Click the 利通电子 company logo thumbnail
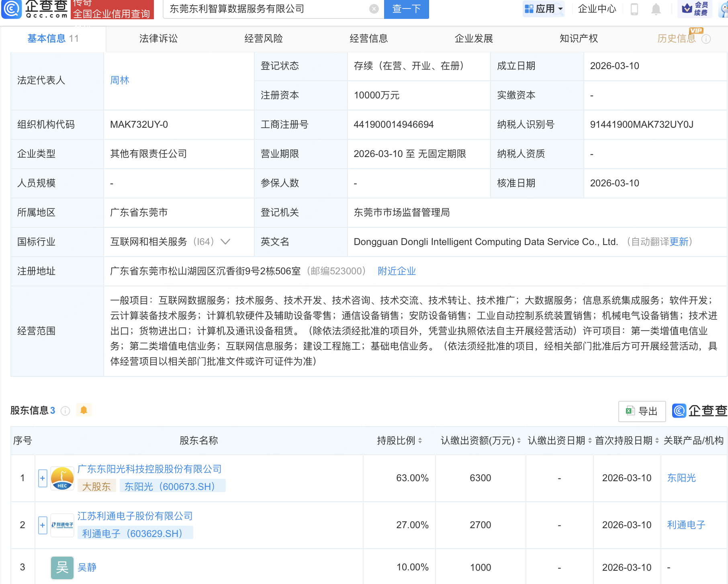The image size is (728, 584). 62,525
